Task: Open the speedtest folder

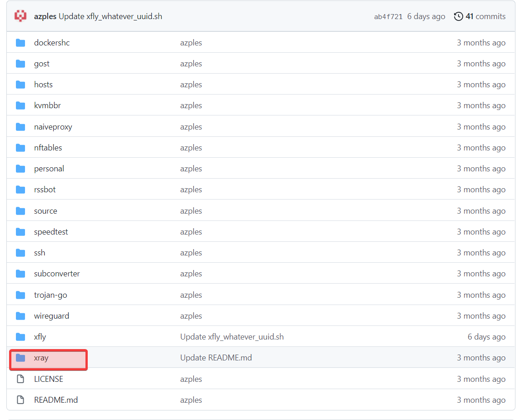Action: pyautogui.click(x=51, y=232)
